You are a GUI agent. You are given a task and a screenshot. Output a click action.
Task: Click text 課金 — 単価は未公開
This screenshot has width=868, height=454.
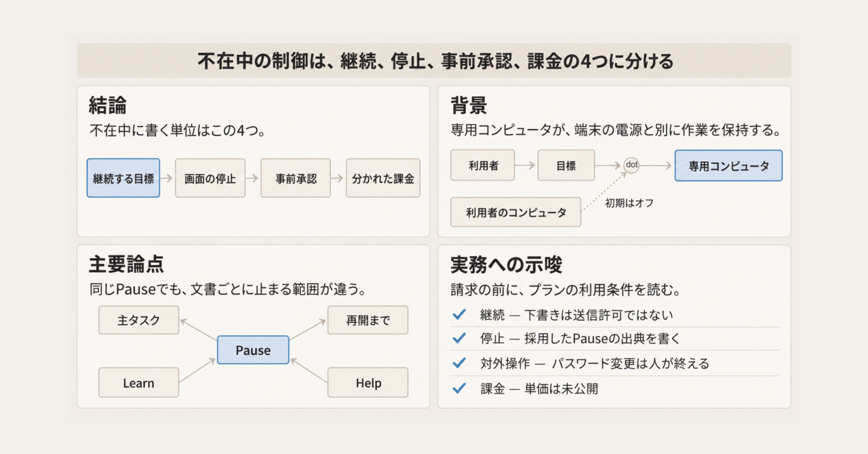539,389
